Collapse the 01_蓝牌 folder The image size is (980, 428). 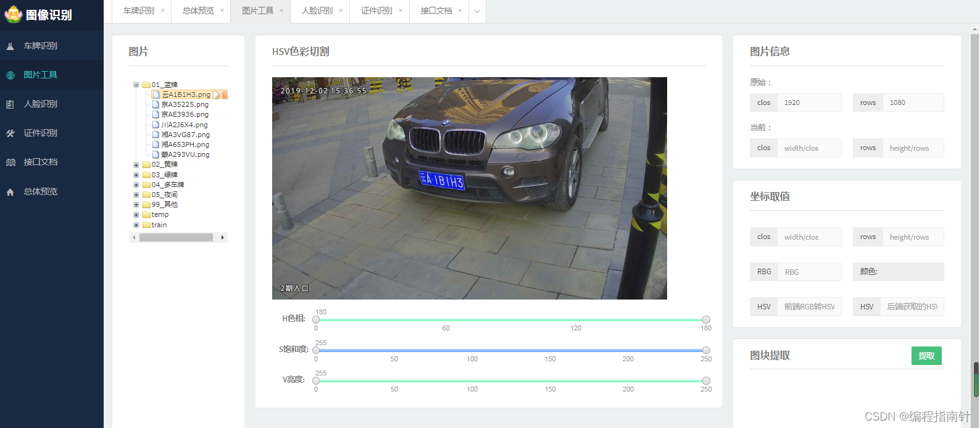[136, 85]
